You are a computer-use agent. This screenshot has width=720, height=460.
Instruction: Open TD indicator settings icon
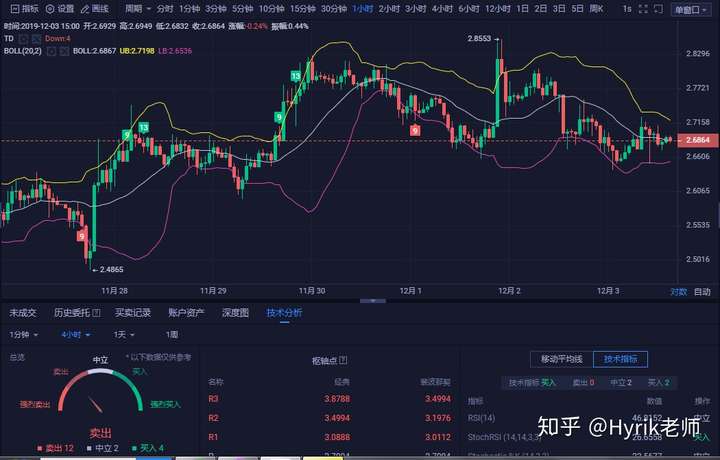[x=23, y=39]
